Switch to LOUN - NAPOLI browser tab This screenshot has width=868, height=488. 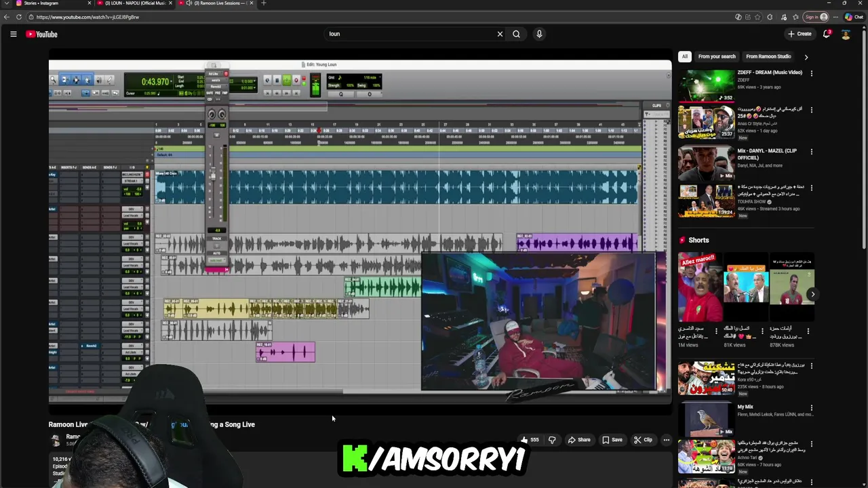135,3
